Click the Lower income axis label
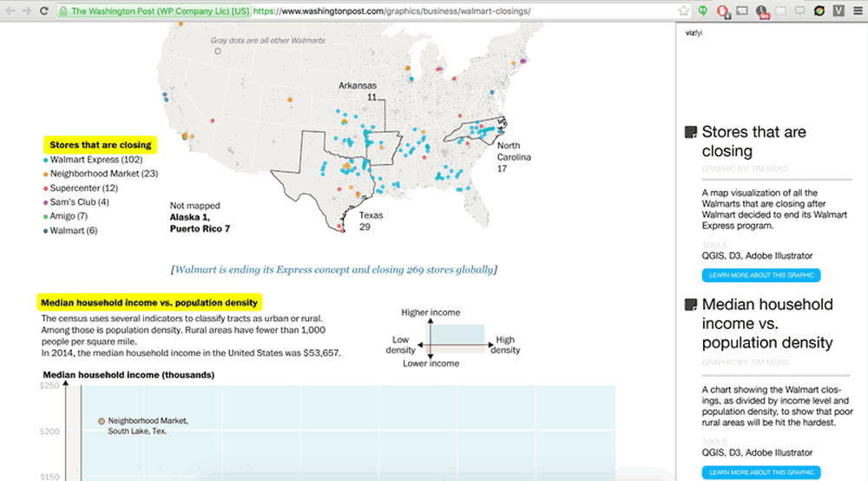 point(431,364)
